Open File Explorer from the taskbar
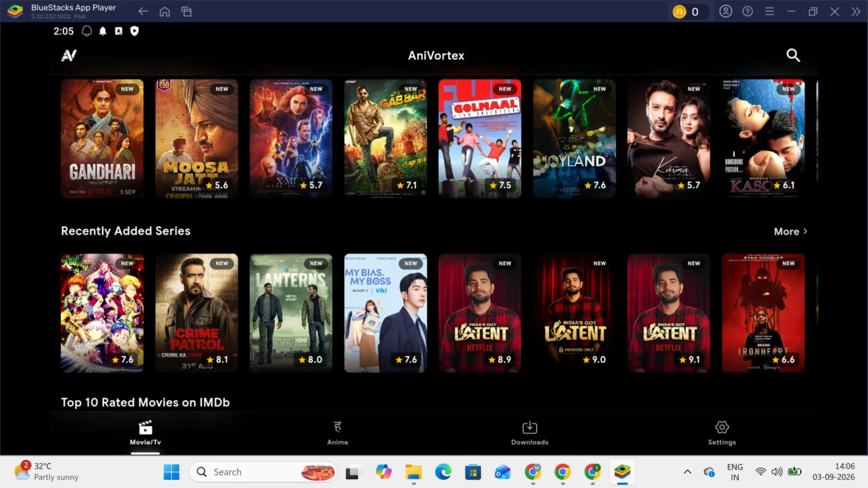The image size is (868, 488). click(x=414, y=472)
